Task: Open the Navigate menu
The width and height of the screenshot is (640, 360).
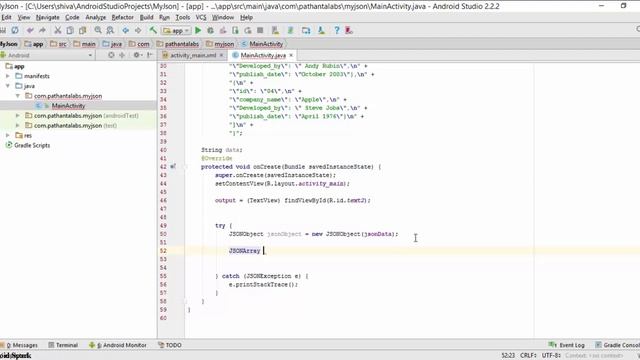Action: pyautogui.click(x=48, y=17)
